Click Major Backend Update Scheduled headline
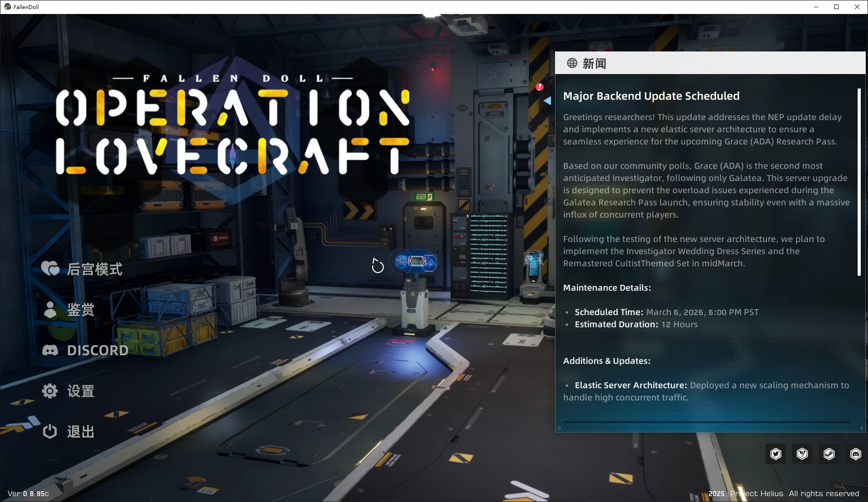868x502 pixels. [x=651, y=96]
